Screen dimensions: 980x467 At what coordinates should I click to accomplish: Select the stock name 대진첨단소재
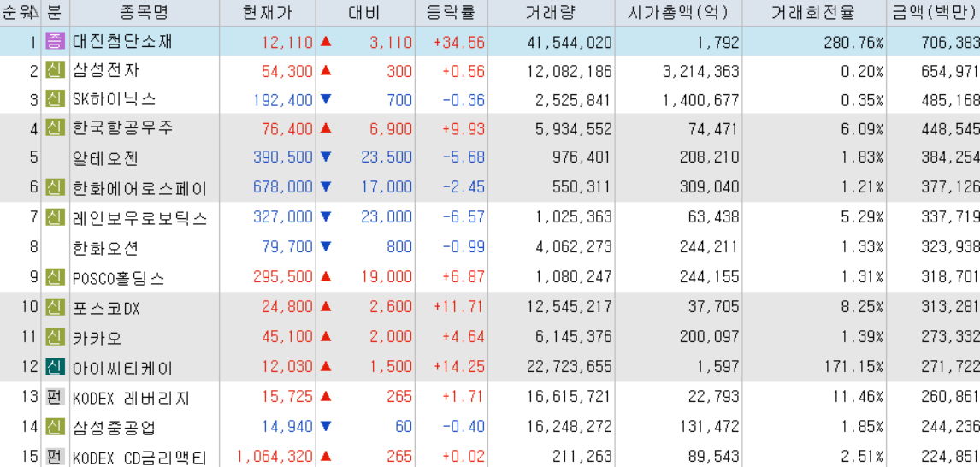(122, 43)
